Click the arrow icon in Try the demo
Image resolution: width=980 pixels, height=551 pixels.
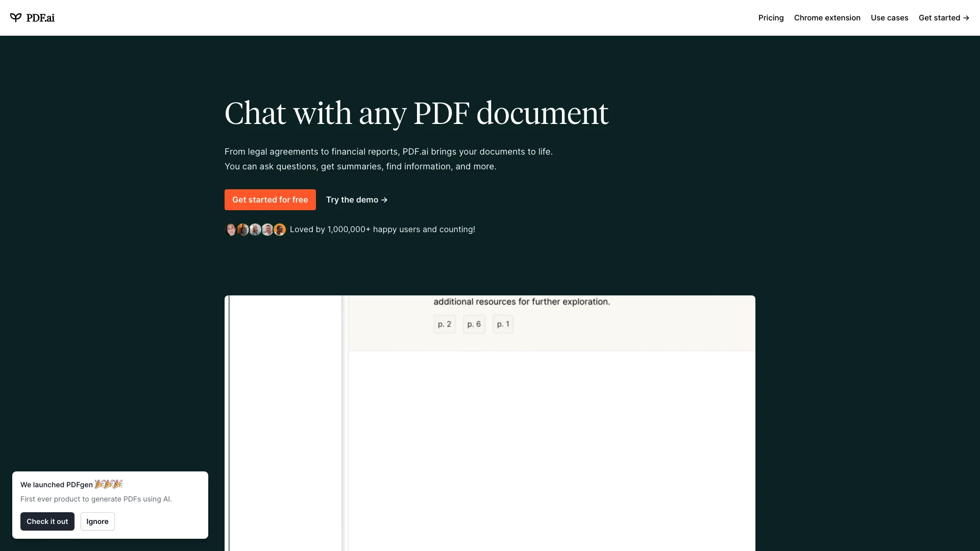pyautogui.click(x=385, y=200)
